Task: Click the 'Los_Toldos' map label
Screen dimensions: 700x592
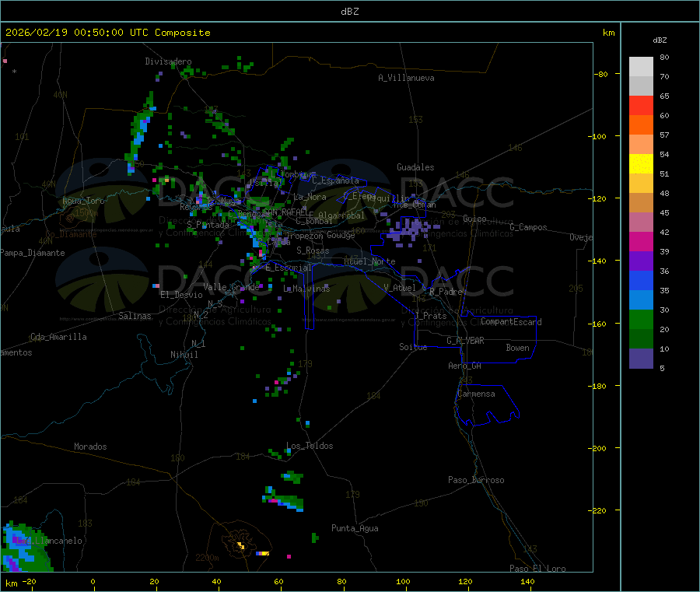Action: point(310,446)
